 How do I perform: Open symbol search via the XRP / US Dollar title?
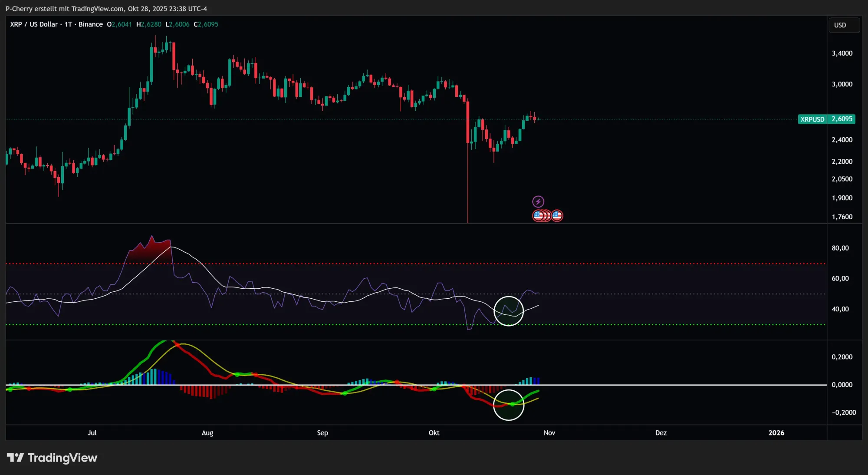pyautogui.click(x=33, y=24)
